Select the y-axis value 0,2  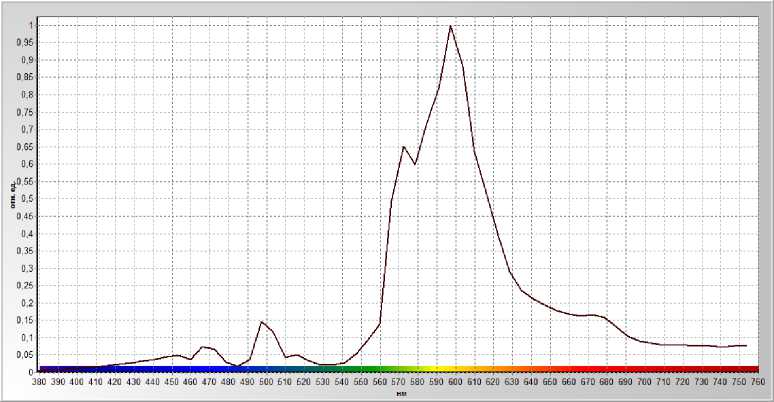28,303
